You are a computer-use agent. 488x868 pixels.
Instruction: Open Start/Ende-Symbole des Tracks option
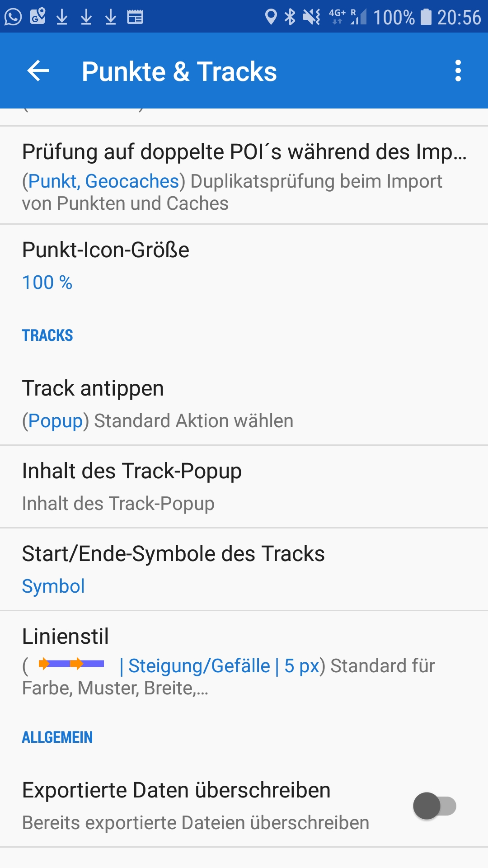tap(244, 569)
